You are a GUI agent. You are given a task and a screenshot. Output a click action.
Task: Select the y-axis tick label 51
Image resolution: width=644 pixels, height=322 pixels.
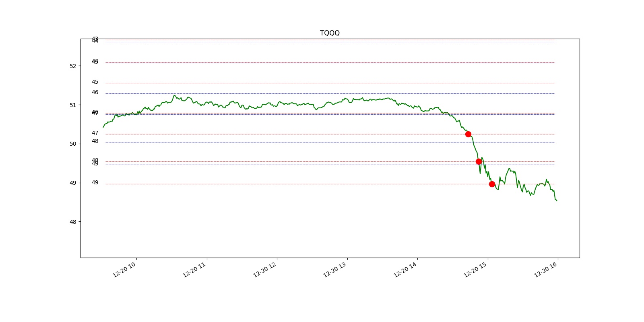point(73,105)
